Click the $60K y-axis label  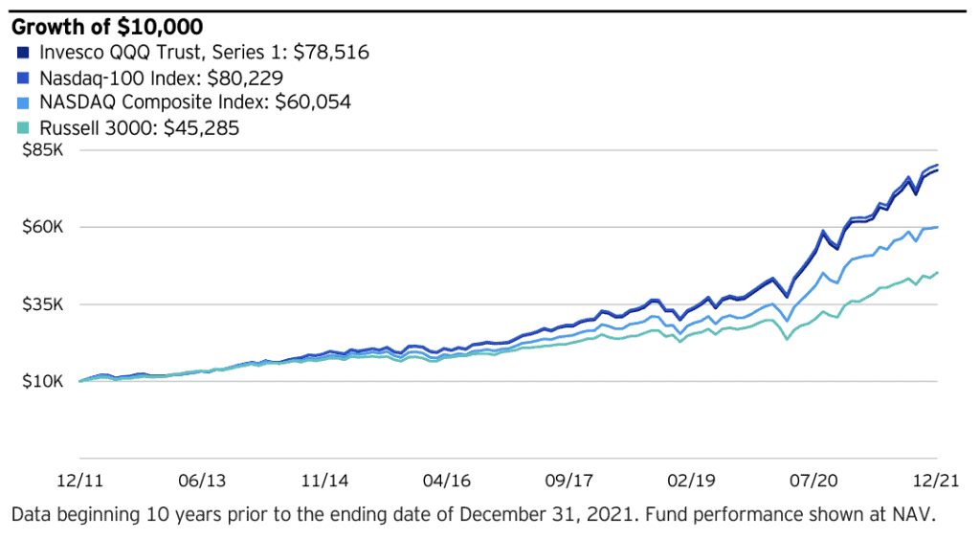point(42,226)
